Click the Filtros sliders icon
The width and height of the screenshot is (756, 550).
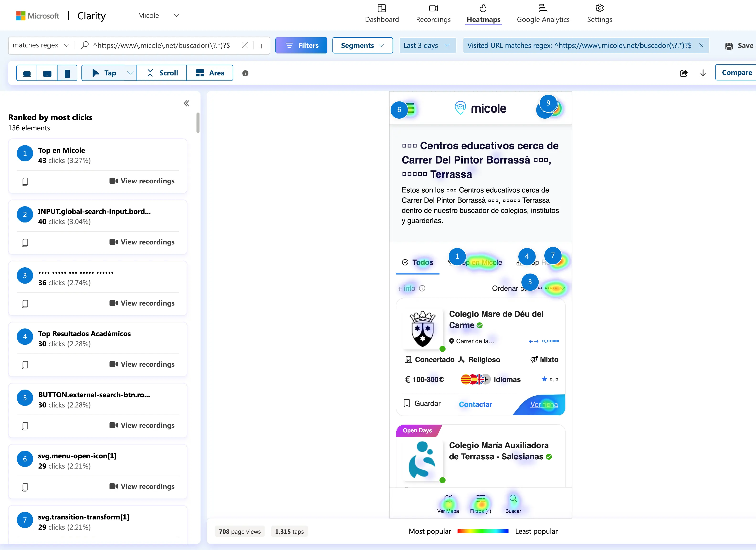pos(481,499)
